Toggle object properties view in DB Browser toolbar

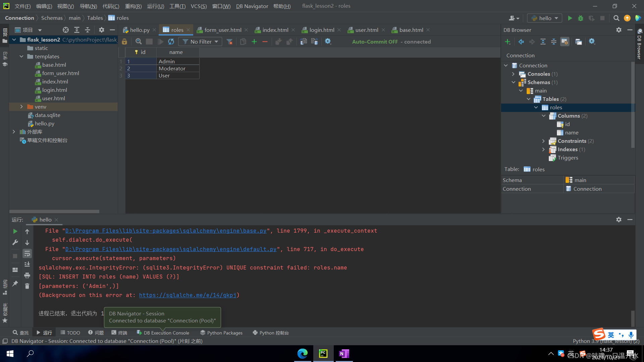coord(565,42)
